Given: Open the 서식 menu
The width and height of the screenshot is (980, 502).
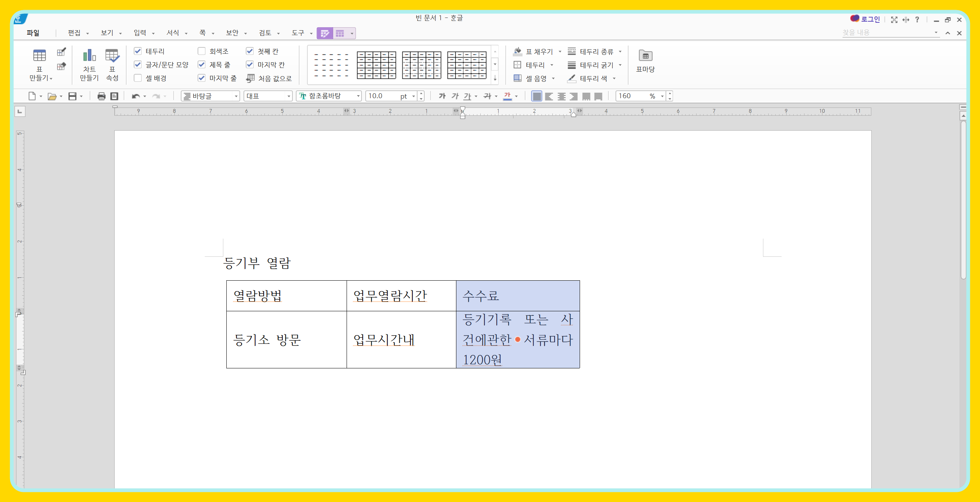Looking at the screenshot, I should 173,33.
